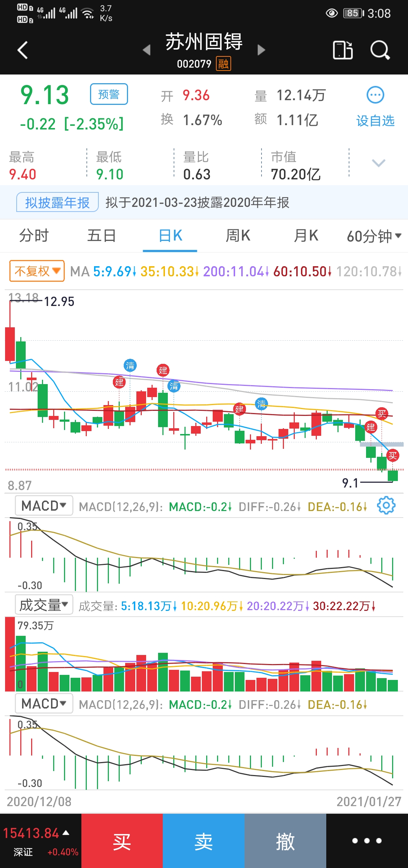The image size is (408, 868).
Task: Tap the 撤 cancel order button
Action: pyautogui.click(x=285, y=841)
